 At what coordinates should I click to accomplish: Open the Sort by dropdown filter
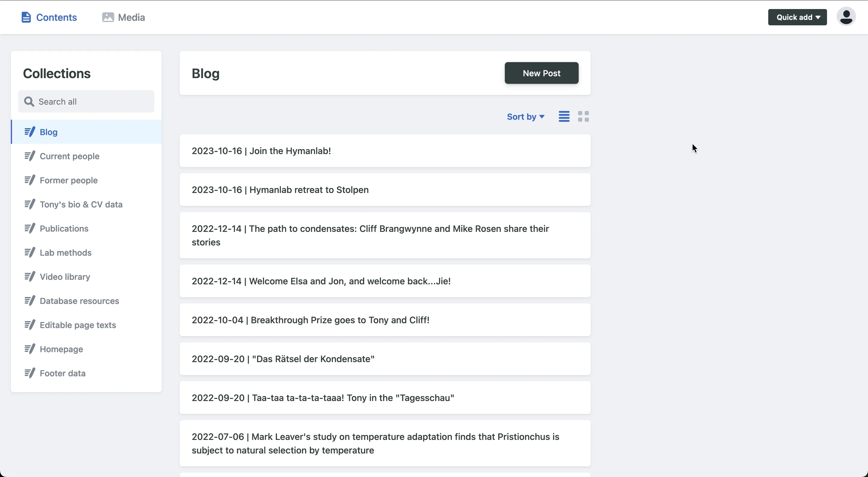point(525,116)
